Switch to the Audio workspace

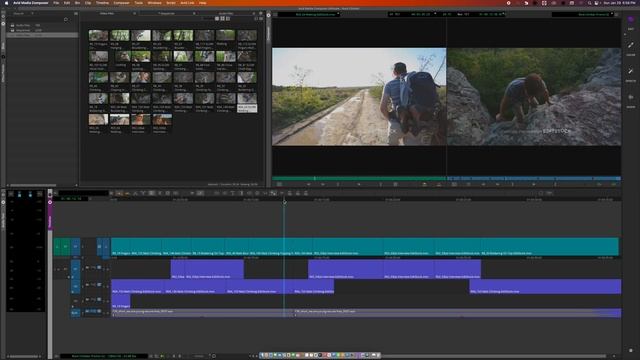pyautogui.click(x=631, y=100)
